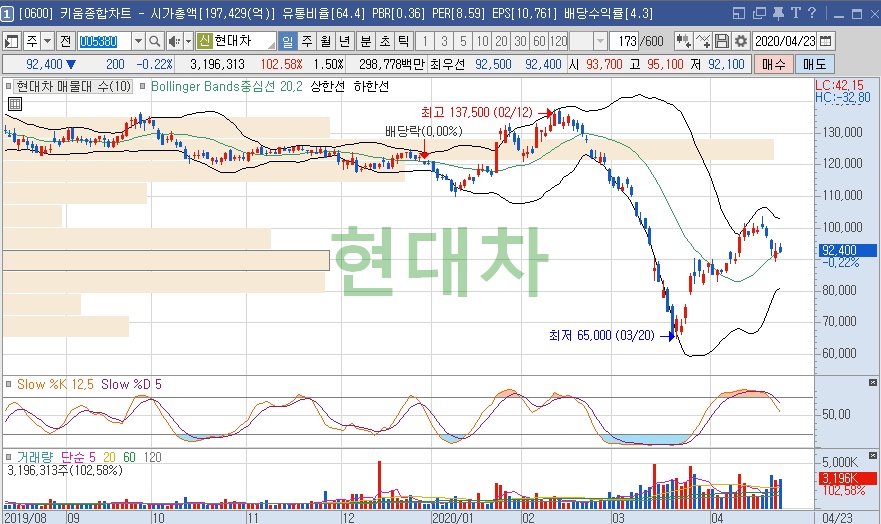The height and width of the screenshot is (524, 881).
Task: Toggle the left side panel icon
Action: coord(11,41)
